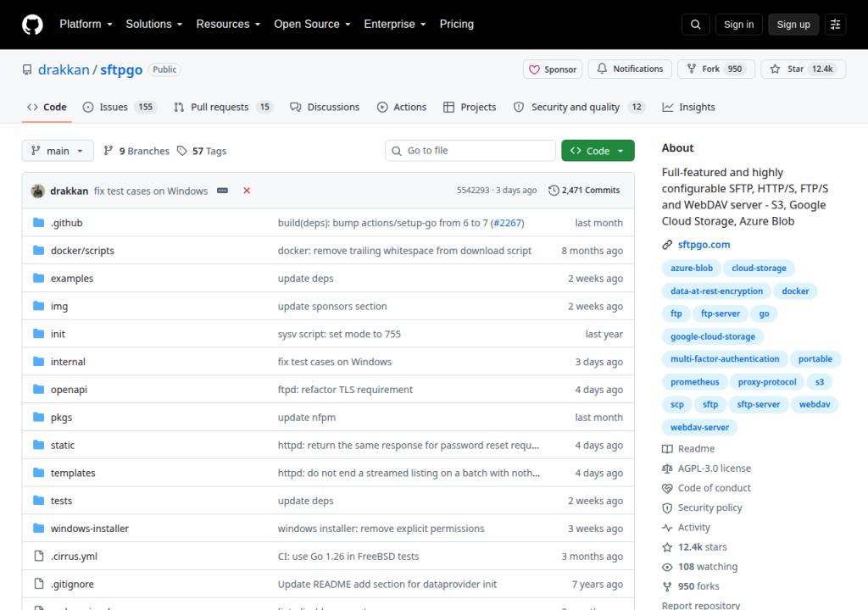This screenshot has height=610, width=868.
Task: Open the main branch selector dropdown
Action: coord(58,151)
